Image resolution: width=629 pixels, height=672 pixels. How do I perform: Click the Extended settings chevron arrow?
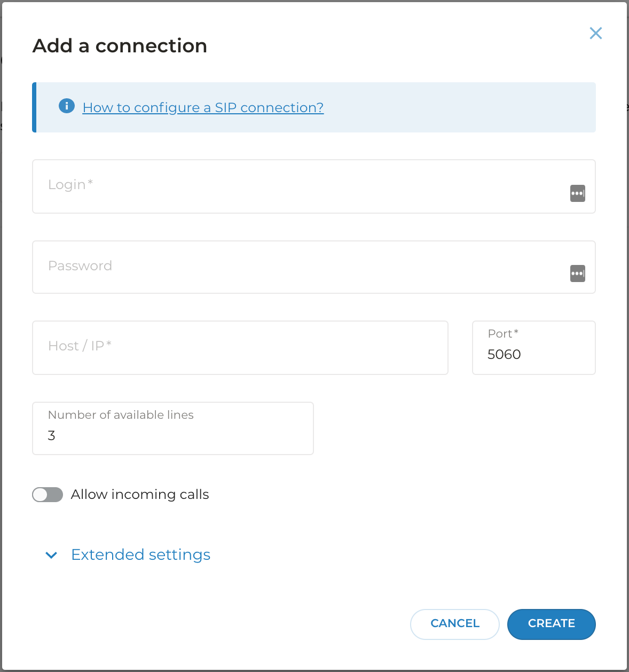click(x=51, y=555)
